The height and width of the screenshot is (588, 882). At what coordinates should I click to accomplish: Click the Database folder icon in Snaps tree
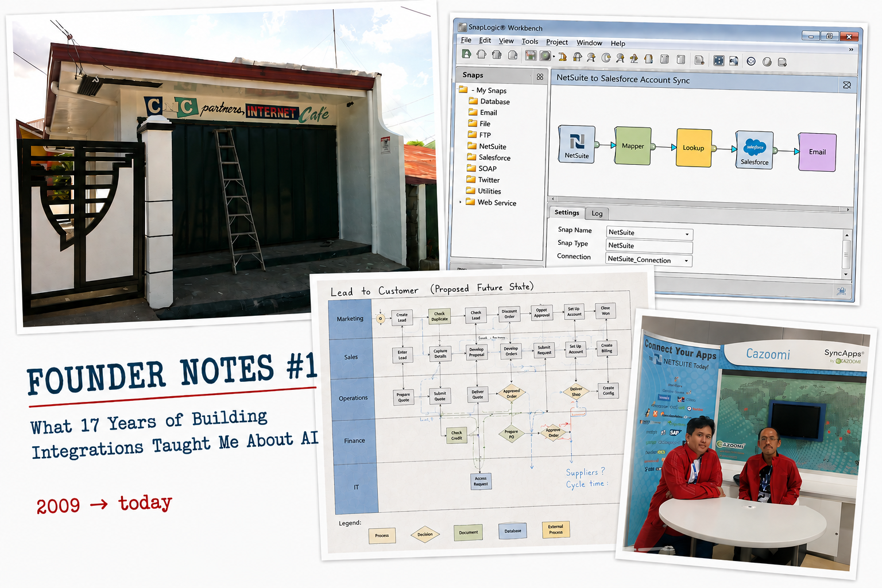click(473, 101)
